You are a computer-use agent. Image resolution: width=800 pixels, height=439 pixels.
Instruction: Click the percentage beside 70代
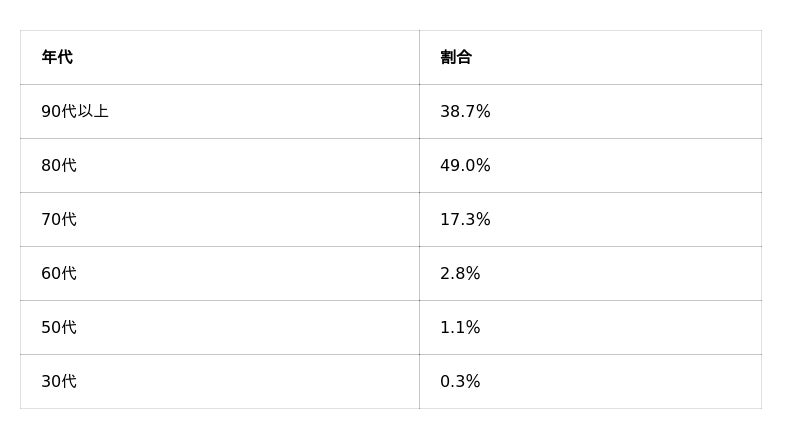pyautogui.click(x=465, y=220)
